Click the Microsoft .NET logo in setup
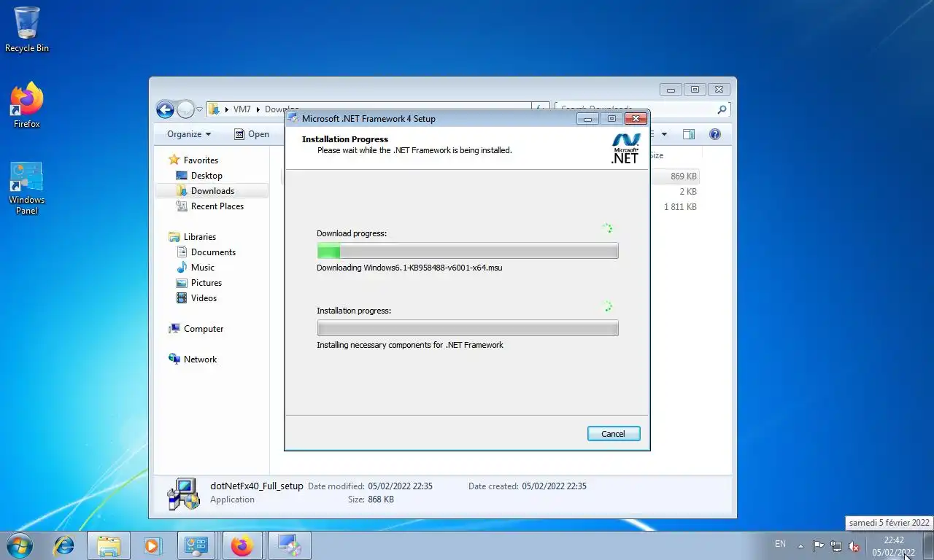 pos(625,148)
